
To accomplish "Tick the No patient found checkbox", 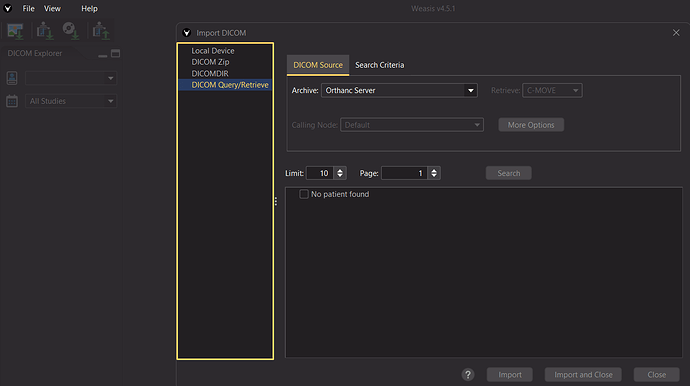I will click(x=304, y=194).
